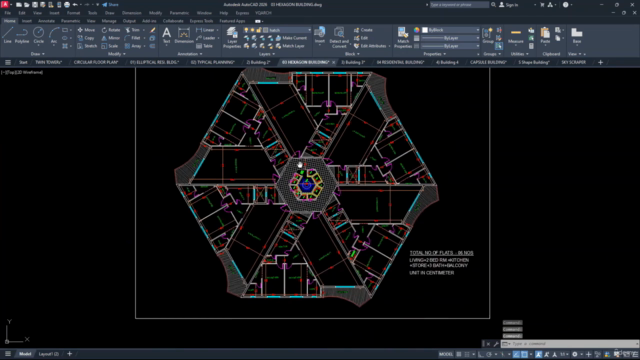This screenshot has height=360, width=640.
Task: Toggle MODEL space button in status bar
Action: coord(445,354)
